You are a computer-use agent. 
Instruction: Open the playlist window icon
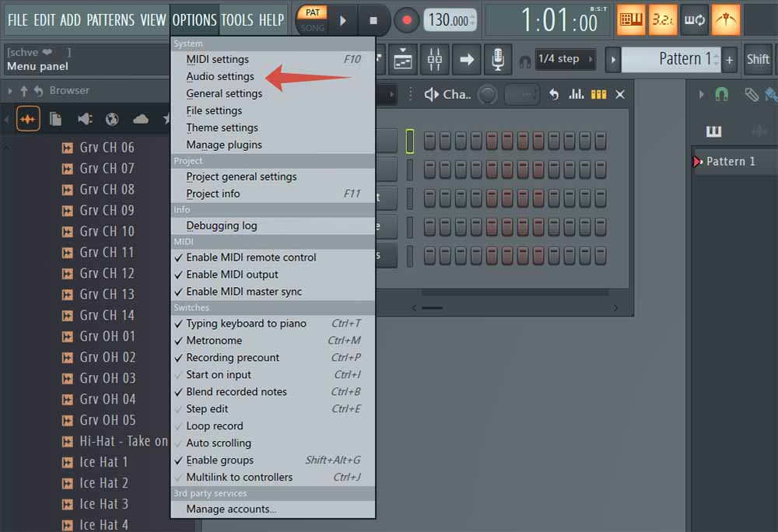(403, 59)
